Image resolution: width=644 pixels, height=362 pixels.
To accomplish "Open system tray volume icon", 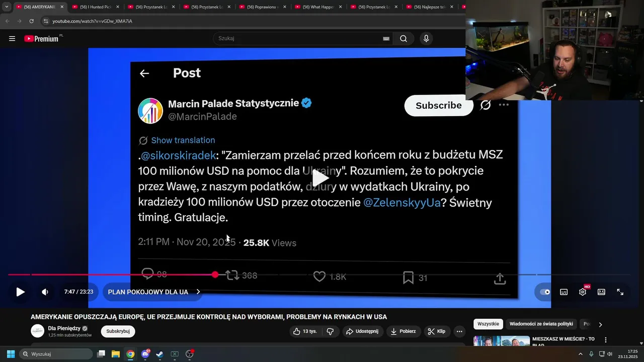I will click(610, 354).
